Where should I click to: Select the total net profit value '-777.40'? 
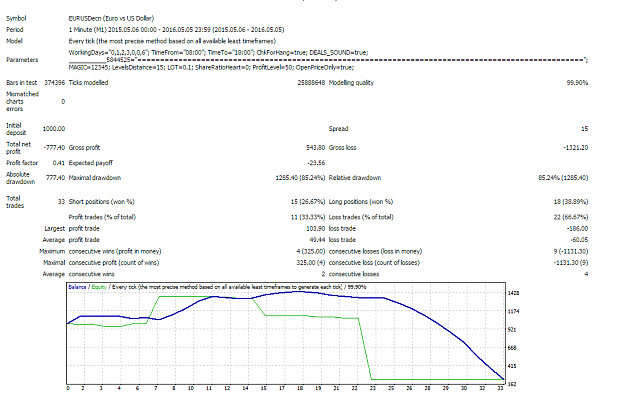coord(54,147)
